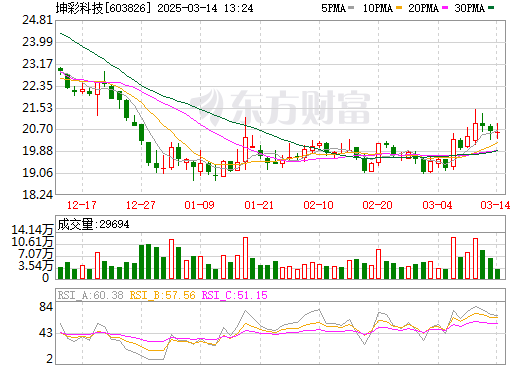Click the RSI_B:57.56 indicator label

162,295
